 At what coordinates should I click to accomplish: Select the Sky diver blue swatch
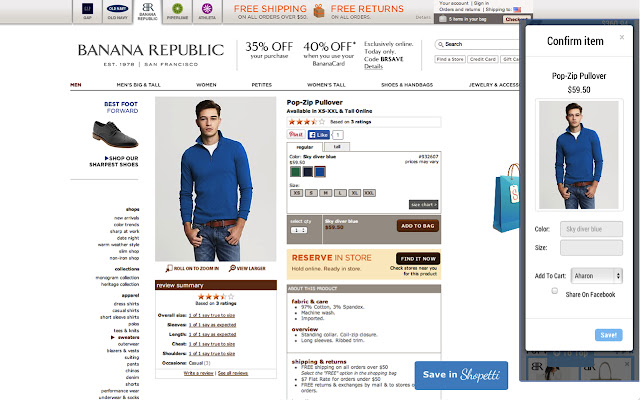coord(320,172)
